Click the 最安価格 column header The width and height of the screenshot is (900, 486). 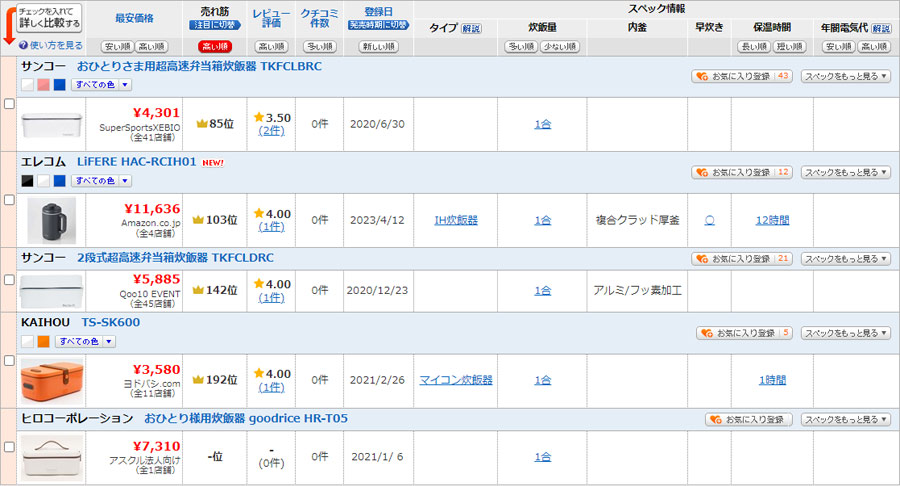[134, 18]
